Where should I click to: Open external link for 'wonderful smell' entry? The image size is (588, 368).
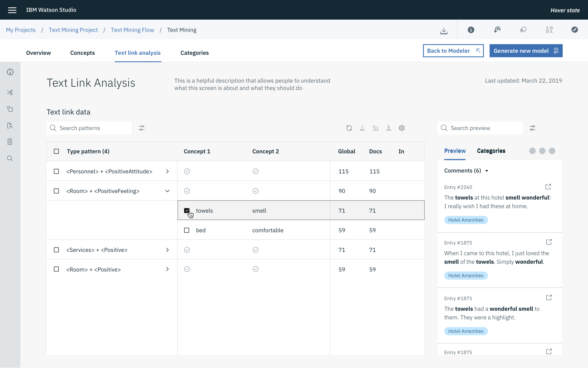549,297
